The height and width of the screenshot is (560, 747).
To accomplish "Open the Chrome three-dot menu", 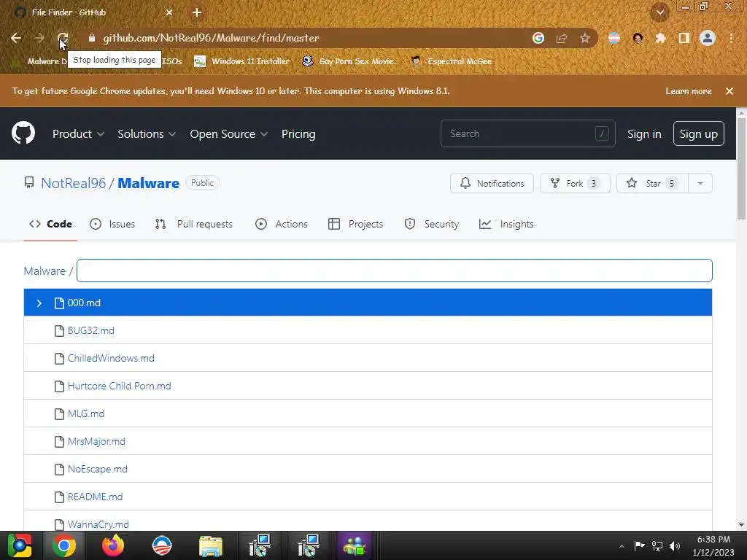I will [731, 38].
